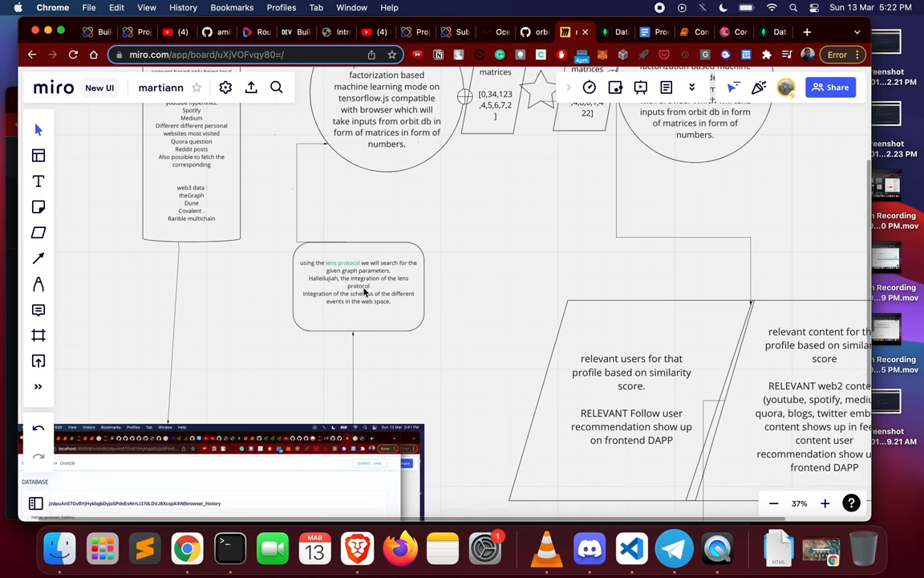
Task: Toggle collaborators' cursors visibility icon
Action: (733, 88)
